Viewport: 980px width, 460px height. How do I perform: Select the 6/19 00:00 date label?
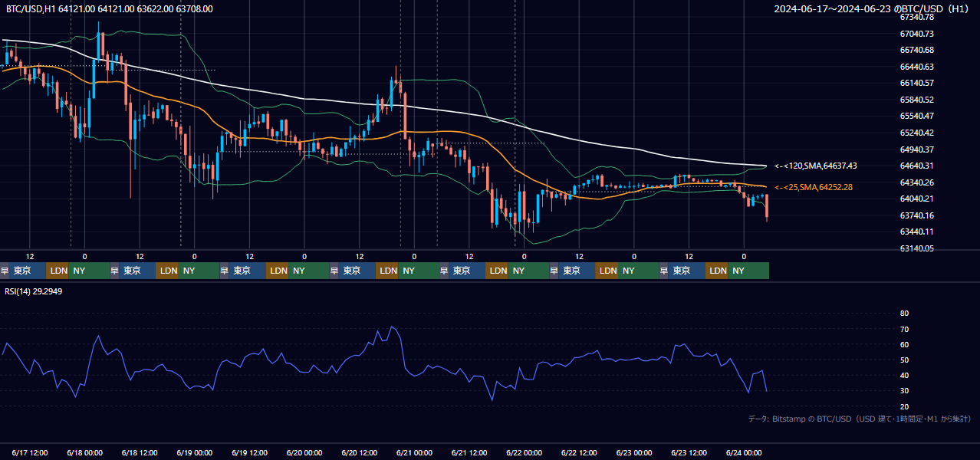(x=195, y=452)
